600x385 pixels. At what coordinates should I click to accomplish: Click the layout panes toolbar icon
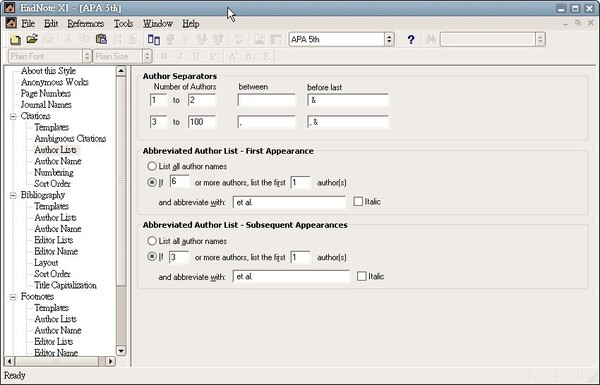point(153,39)
